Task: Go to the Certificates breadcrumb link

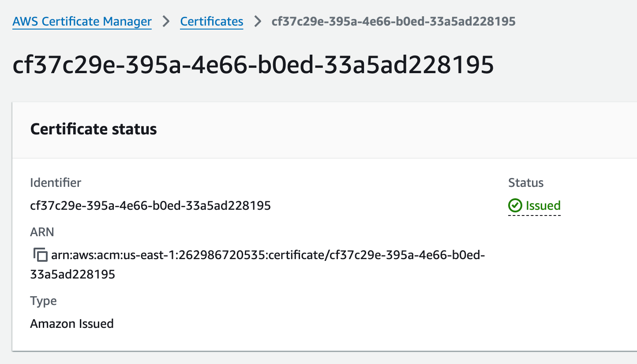Action: coord(212,21)
